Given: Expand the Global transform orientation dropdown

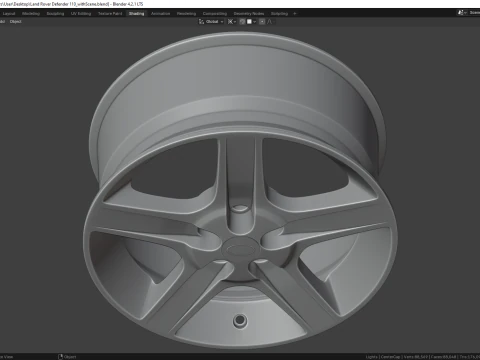Looking at the screenshot, I should pyautogui.click(x=214, y=22).
